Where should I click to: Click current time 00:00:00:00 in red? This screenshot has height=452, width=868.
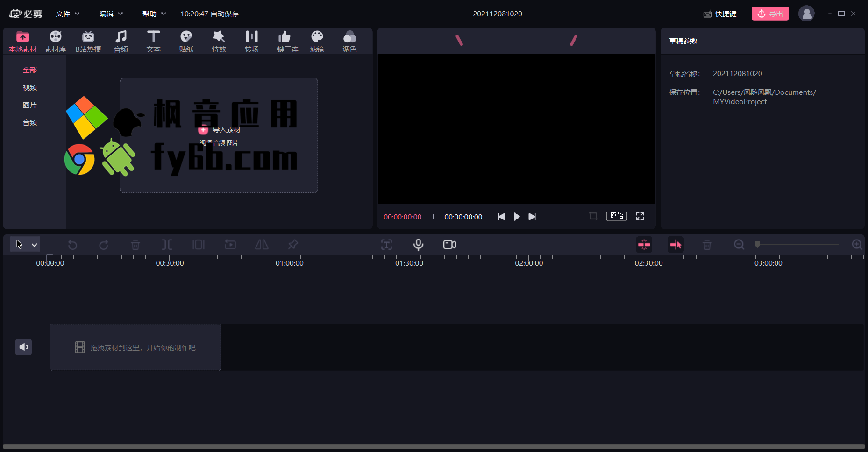(403, 217)
